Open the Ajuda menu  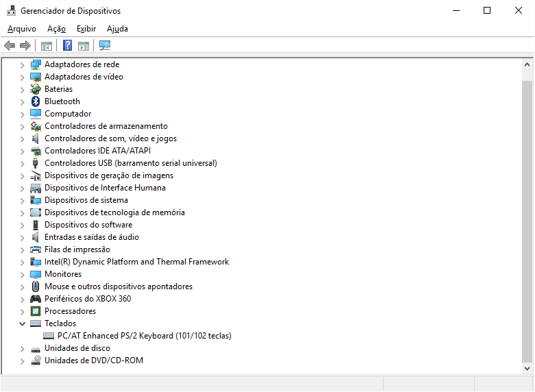click(117, 29)
